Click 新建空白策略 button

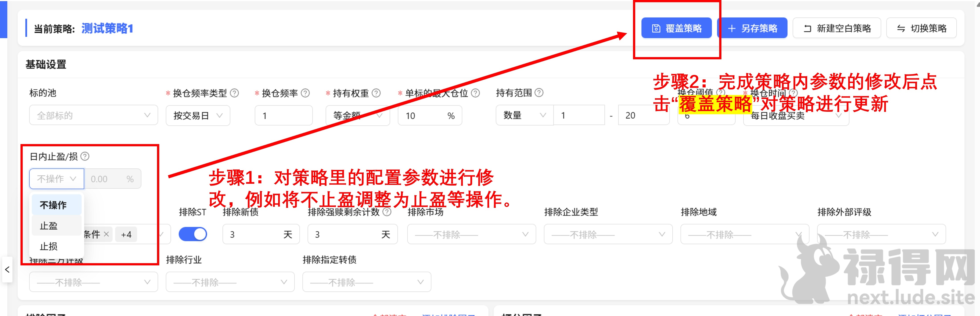[837, 28]
